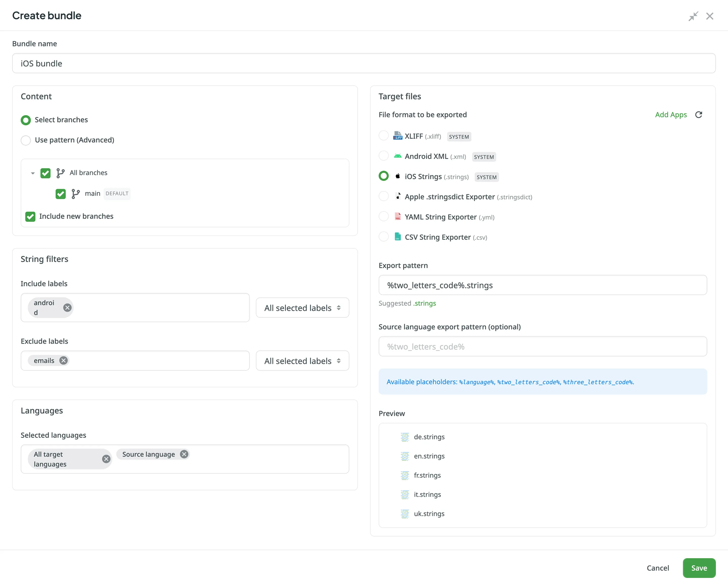Click the Source language export pattern field
Viewport: 728px width, 586px height.
click(x=542, y=346)
